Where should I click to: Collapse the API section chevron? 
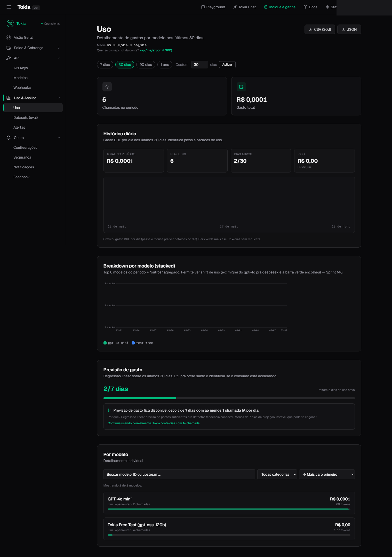[59, 58]
